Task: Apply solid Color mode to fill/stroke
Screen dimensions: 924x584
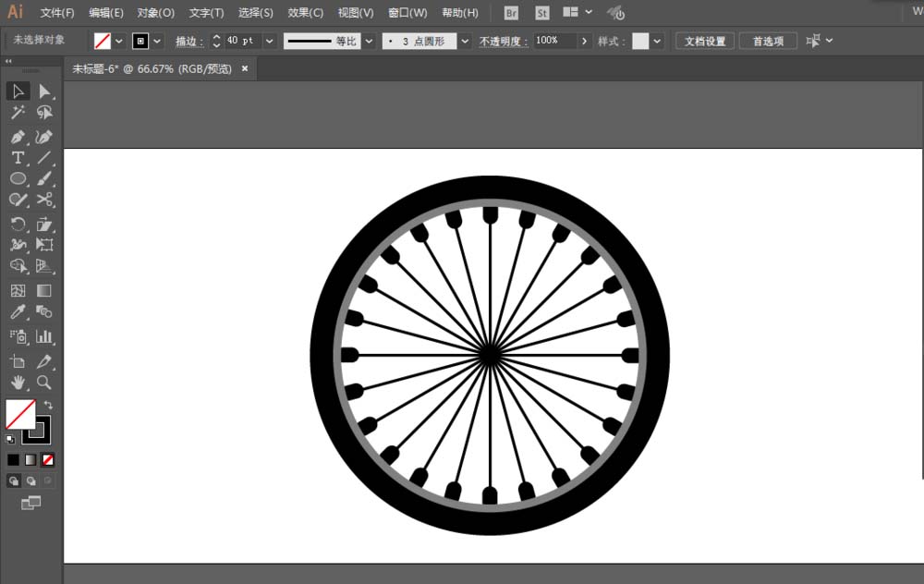Action: (13, 459)
